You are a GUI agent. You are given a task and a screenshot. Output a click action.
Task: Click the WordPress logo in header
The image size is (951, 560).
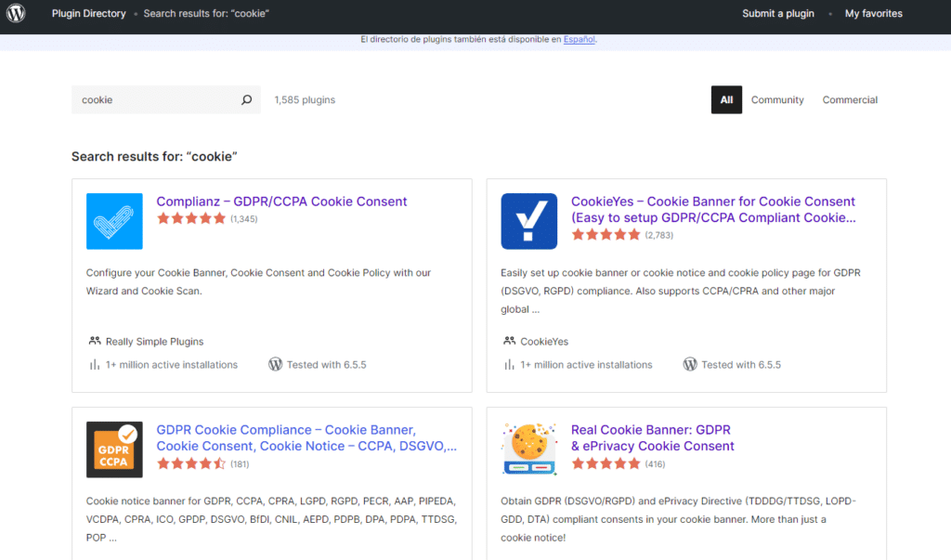(x=16, y=13)
